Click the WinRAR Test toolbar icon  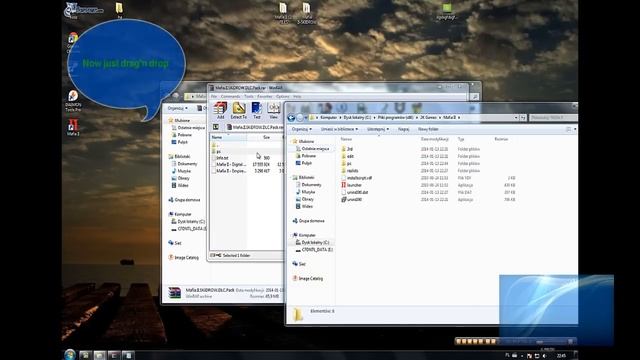pyautogui.click(x=257, y=110)
